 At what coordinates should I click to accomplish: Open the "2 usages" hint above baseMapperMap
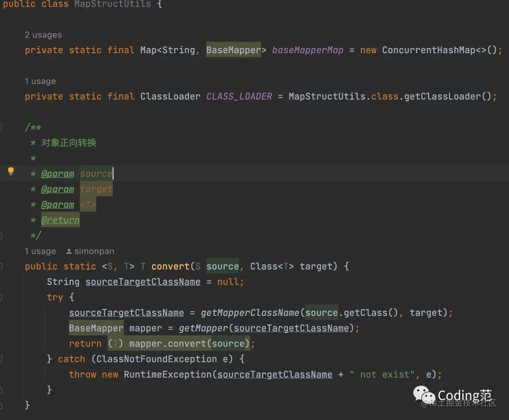click(43, 35)
